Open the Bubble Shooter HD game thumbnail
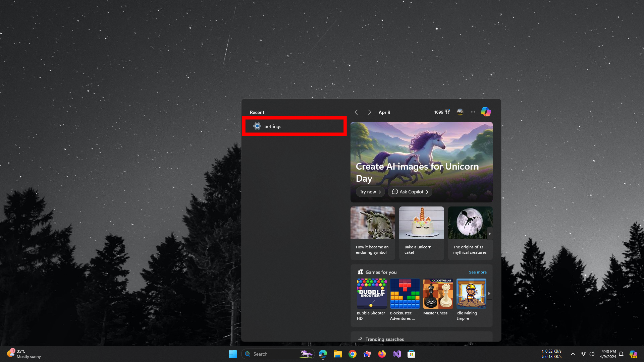Viewport: 644px width, 362px height. tap(371, 294)
